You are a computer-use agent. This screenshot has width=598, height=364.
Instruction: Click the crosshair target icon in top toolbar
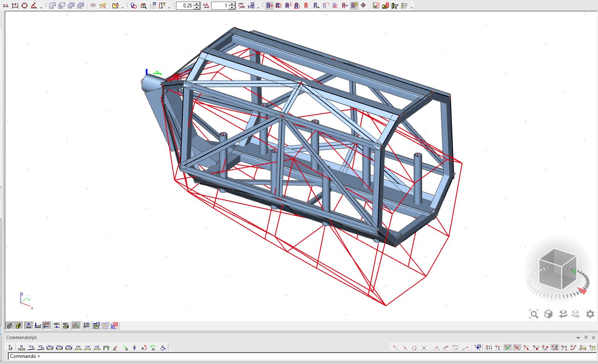tap(363, 6)
